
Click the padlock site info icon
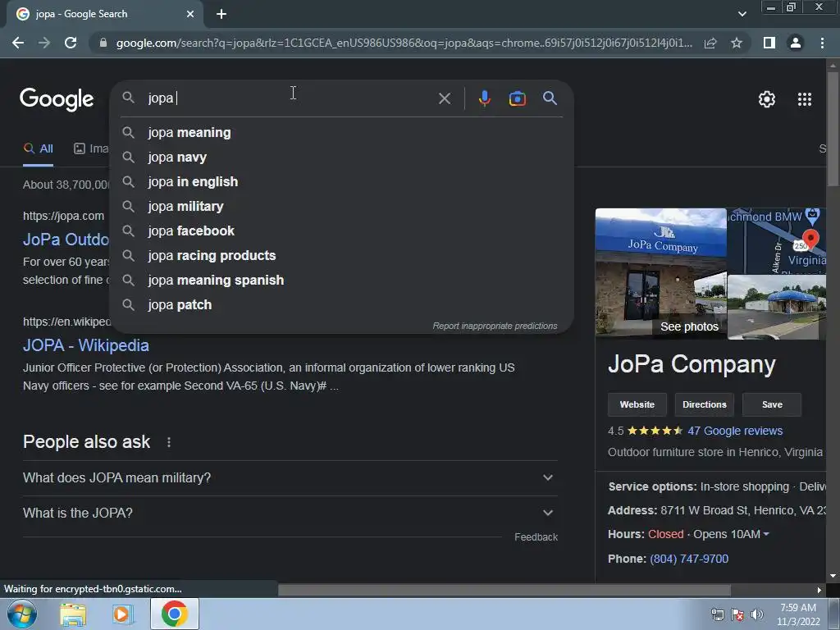pos(103,43)
